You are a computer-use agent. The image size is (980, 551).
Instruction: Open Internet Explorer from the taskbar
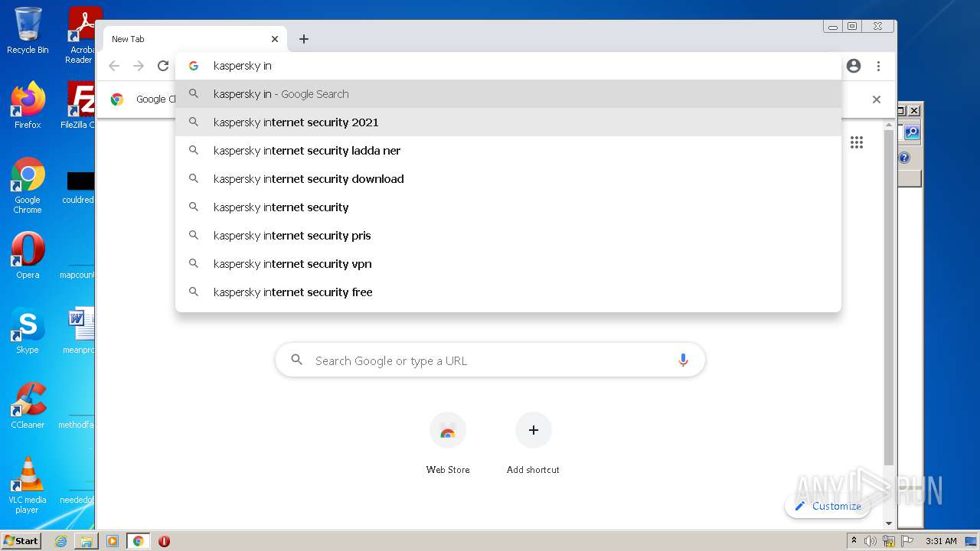coord(60,541)
